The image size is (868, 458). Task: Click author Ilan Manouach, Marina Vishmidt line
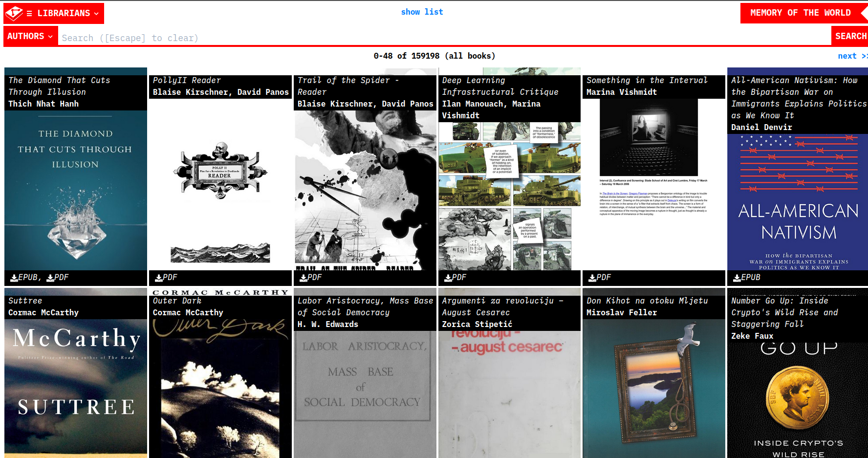[491, 109]
